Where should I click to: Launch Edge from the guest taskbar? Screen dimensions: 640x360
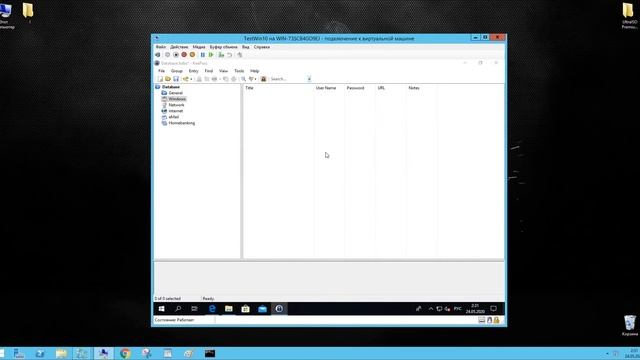tap(212, 309)
